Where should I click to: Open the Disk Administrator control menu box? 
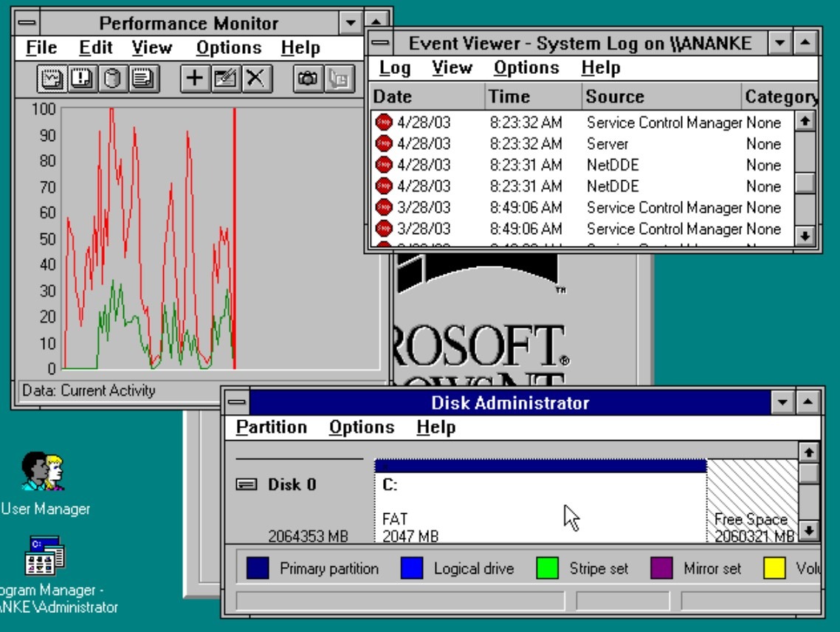click(237, 403)
